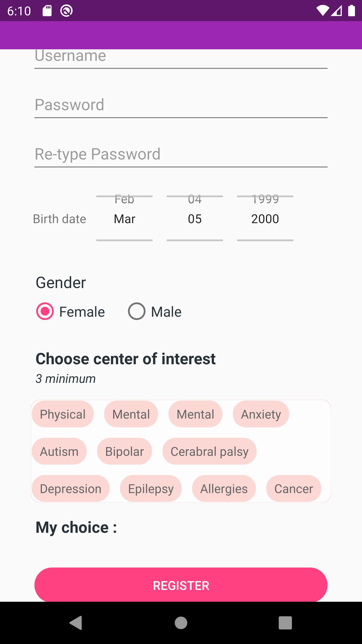Tap the battery status icon
The height and width of the screenshot is (644, 362).
point(351,11)
